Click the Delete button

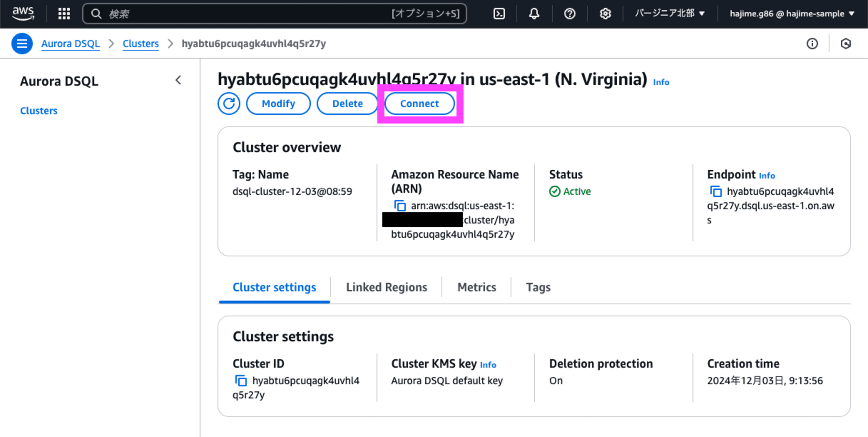(x=347, y=103)
